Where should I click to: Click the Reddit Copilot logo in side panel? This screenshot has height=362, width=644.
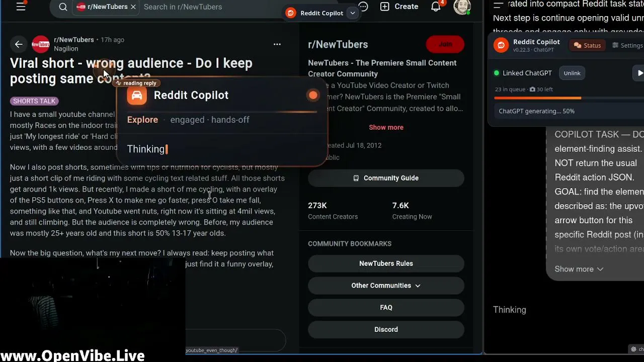point(501,45)
